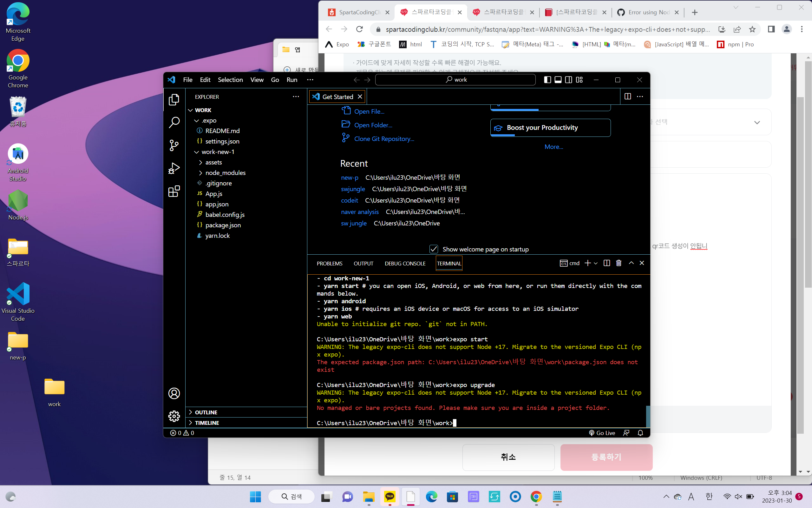Go forward in VS Code navigation

pyautogui.click(x=367, y=80)
